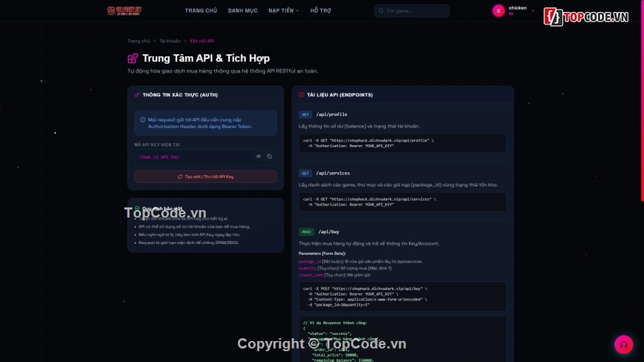Image resolution: width=644 pixels, height=362 pixels.
Task: Click the API center title icon
Action: coord(133,58)
